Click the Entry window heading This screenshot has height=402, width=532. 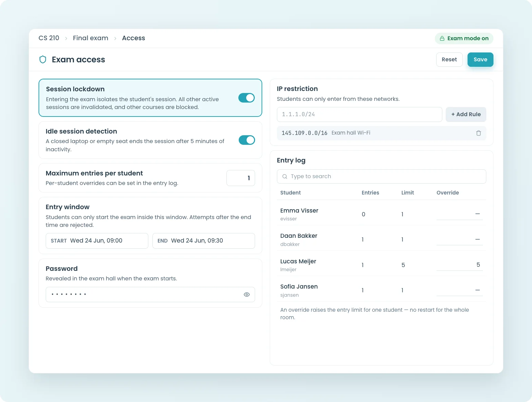click(x=68, y=207)
